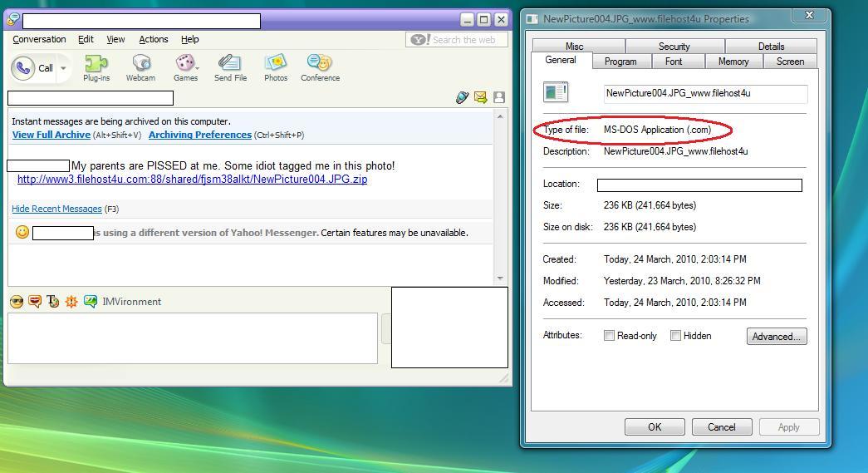Switch to the Security tab
This screenshot has width=868, height=473.
click(674, 46)
